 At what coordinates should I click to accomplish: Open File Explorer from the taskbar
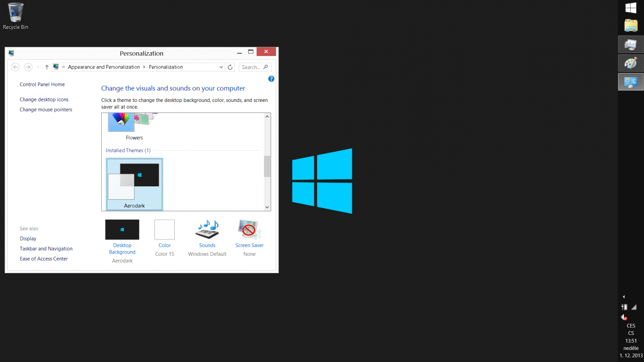pyautogui.click(x=630, y=26)
